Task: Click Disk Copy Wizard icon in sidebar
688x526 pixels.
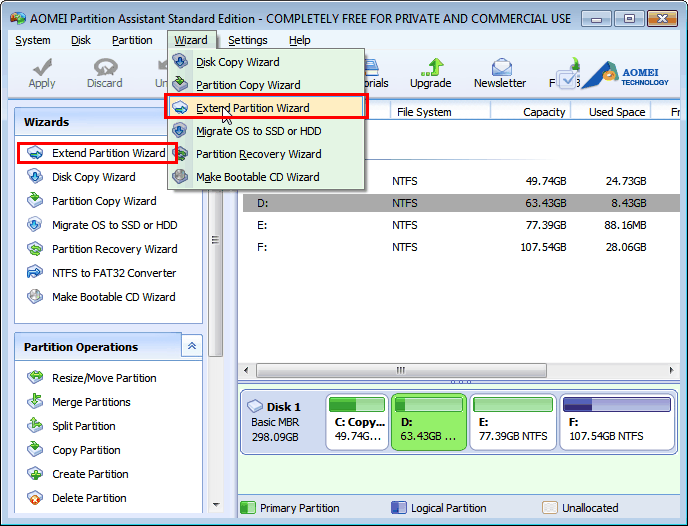Action: click(35, 177)
